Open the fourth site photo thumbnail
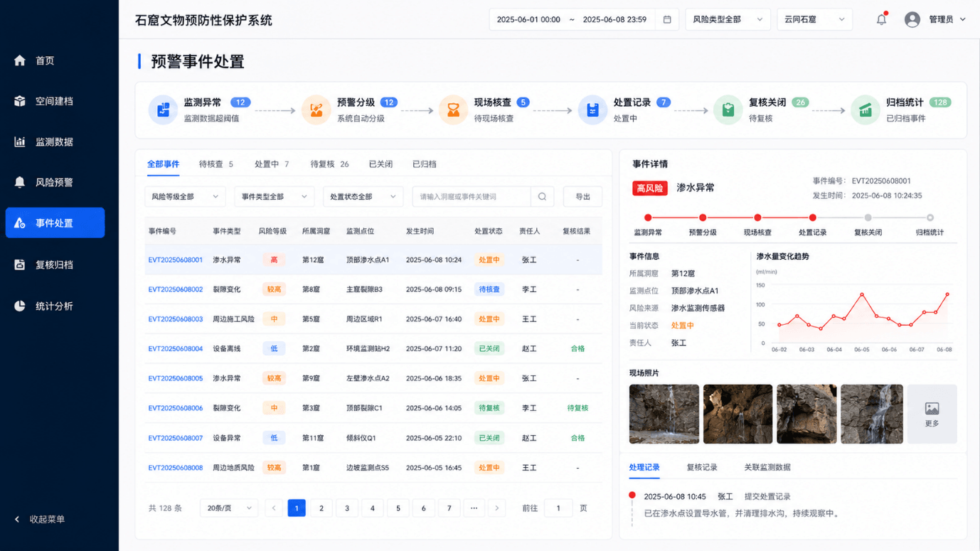Image resolution: width=980 pixels, height=551 pixels. click(x=871, y=414)
